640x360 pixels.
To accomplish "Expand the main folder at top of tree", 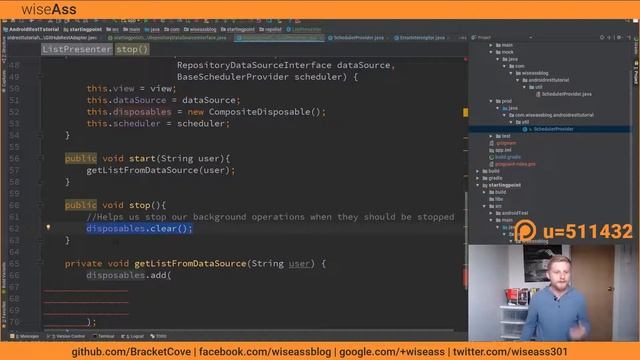I will click(x=491, y=45).
